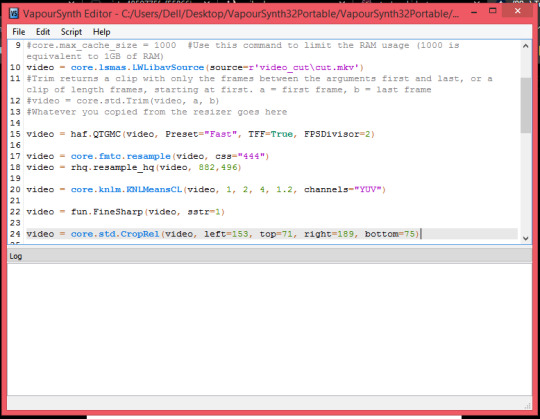Viewport: 540px width, 419px height.
Task: Click the empty line 16 in the editor
Action: (x=272, y=145)
